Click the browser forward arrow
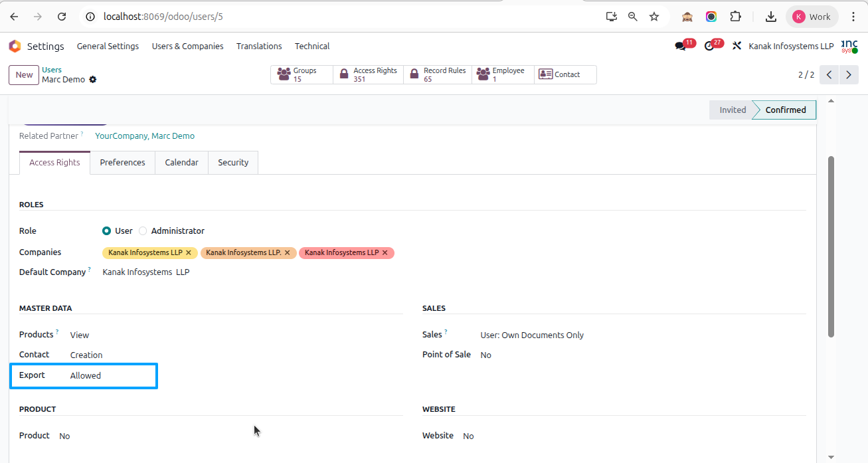This screenshot has height=463, width=868. pos(38,17)
